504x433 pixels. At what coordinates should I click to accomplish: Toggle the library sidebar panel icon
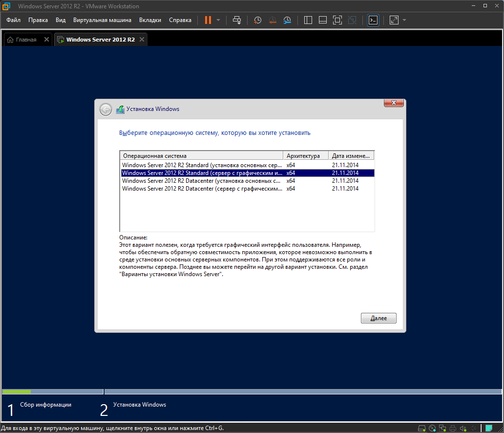coord(308,20)
